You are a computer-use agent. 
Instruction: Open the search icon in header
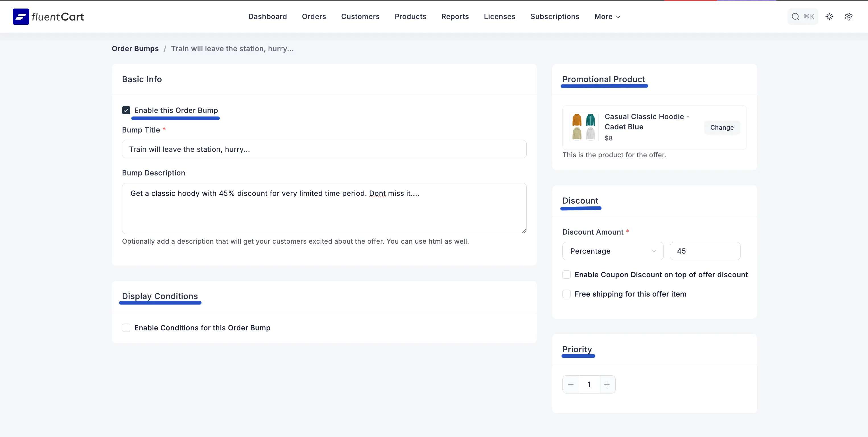795,16
